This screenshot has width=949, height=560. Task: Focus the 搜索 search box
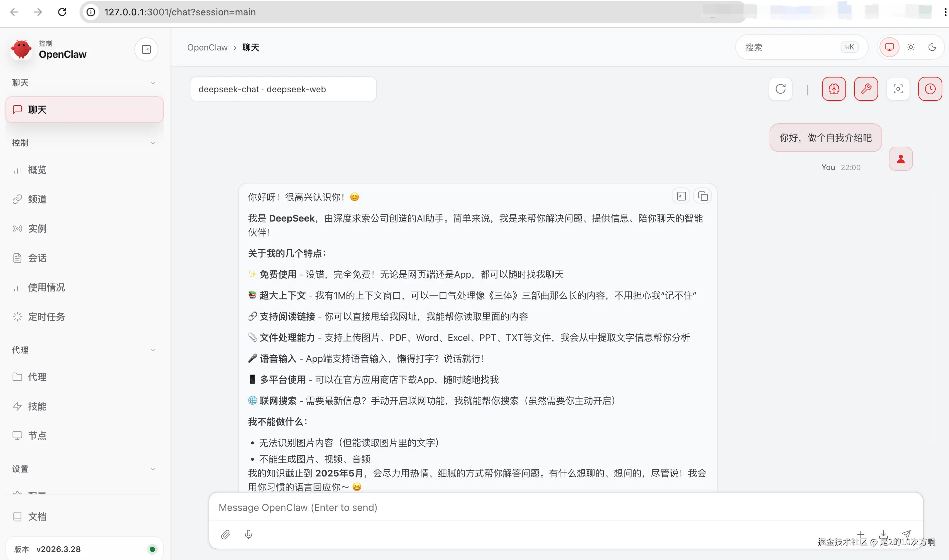pyautogui.click(x=801, y=47)
